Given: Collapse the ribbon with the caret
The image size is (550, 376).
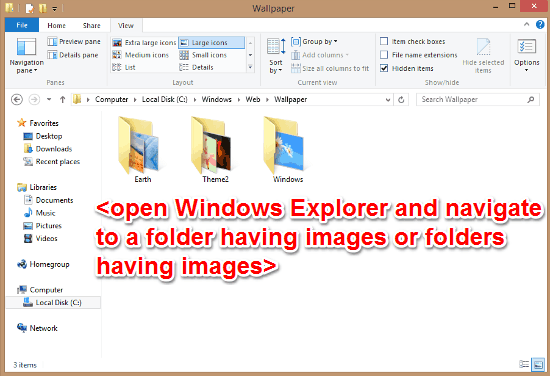Looking at the screenshot, I should (x=526, y=24).
